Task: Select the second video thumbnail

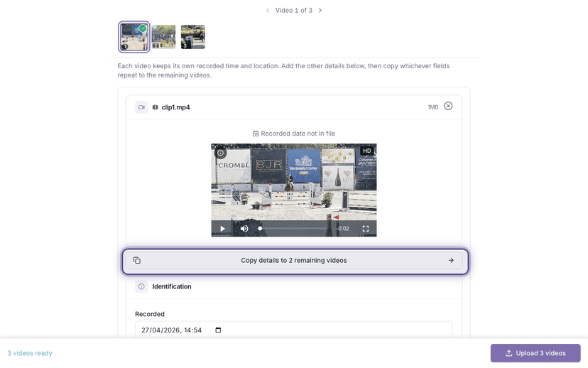Action: (x=163, y=37)
